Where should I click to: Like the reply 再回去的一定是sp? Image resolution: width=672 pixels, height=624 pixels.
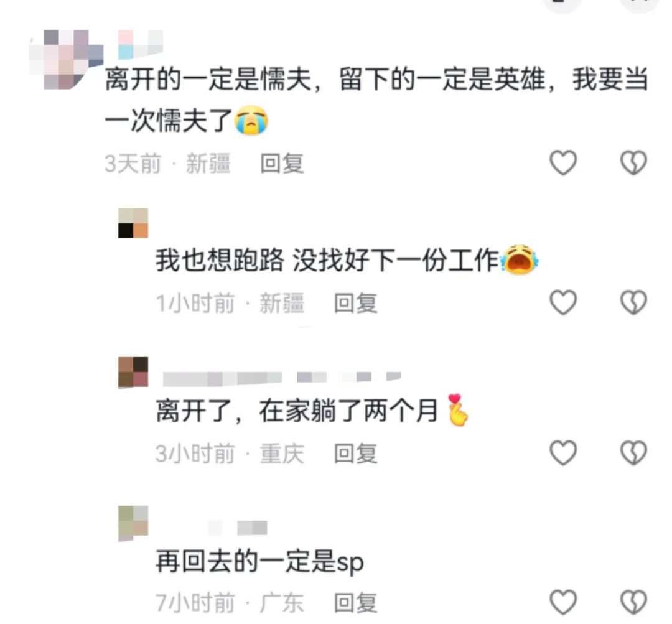pos(563,602)
